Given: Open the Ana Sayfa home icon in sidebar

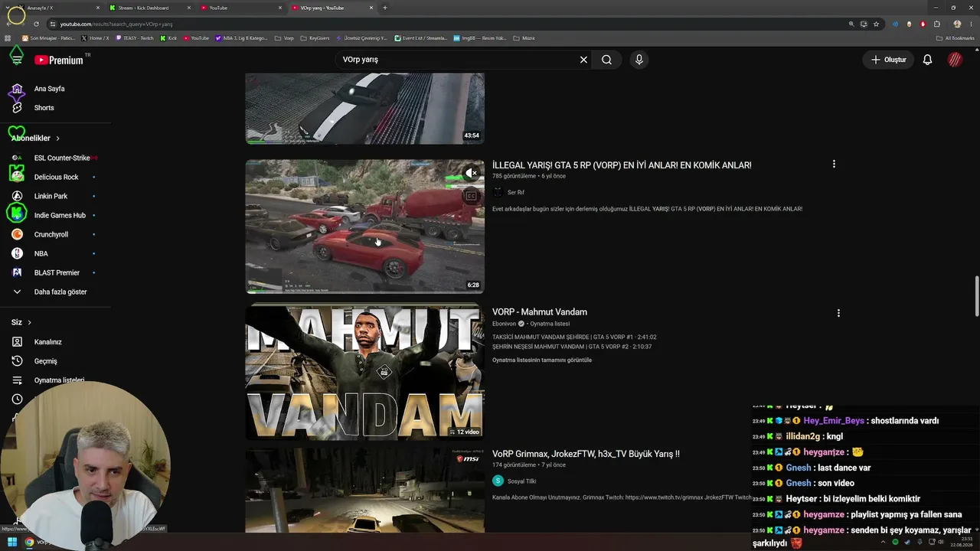Looking at the screenshot, I should pos(17,89).
